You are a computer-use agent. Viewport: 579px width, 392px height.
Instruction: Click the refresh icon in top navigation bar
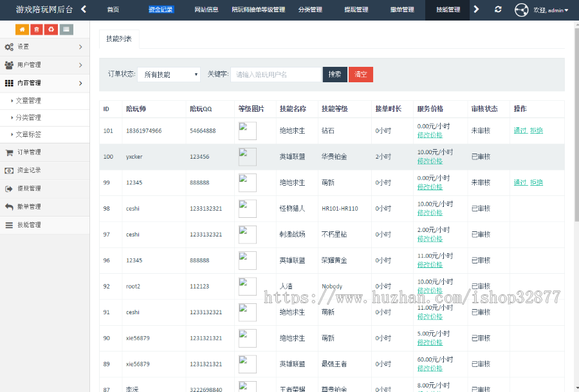[497, 10]
